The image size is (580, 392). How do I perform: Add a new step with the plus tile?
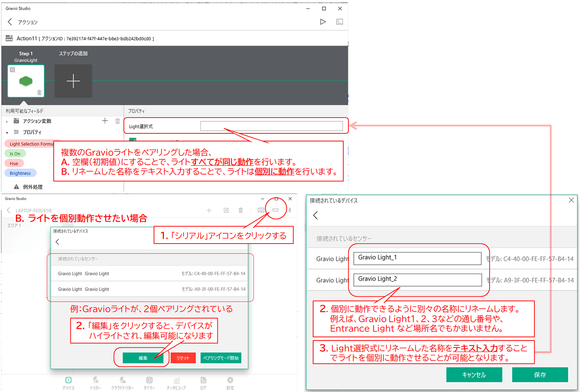click(73, 81)
